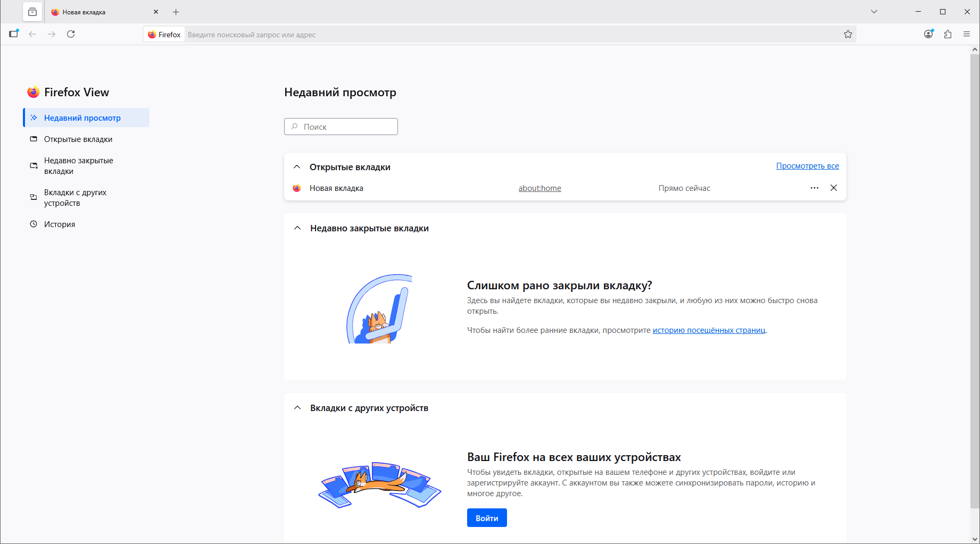Viewport: 980px width, 544px height.
Task: Collapse the Недавно закрытые вкладки section
Action: [297, 228]
